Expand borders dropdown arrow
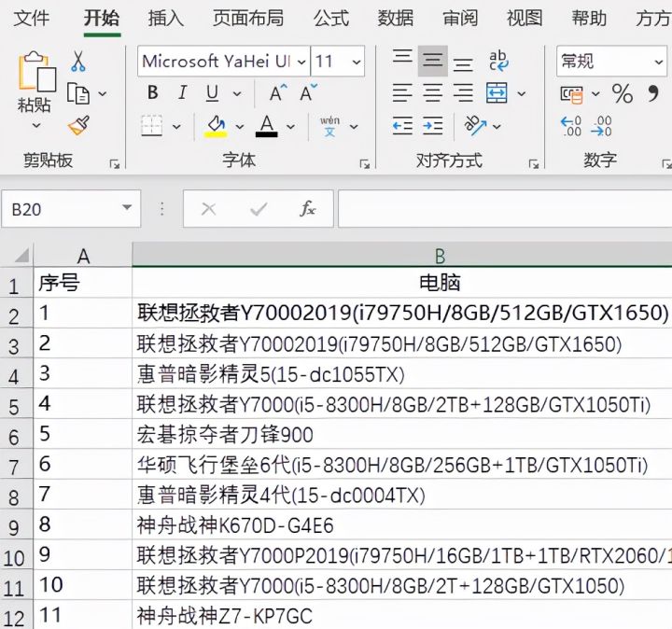 tap(176, 126)
